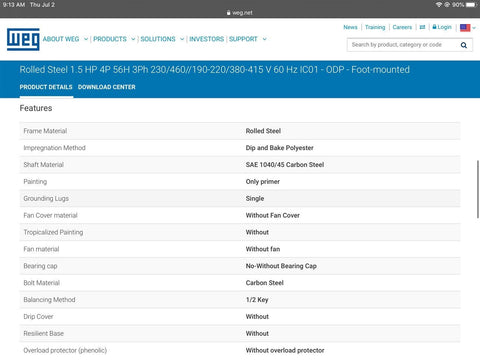Click the search magnifier icon
Viewport: 480px width, 360px height.
coord(464,45)
